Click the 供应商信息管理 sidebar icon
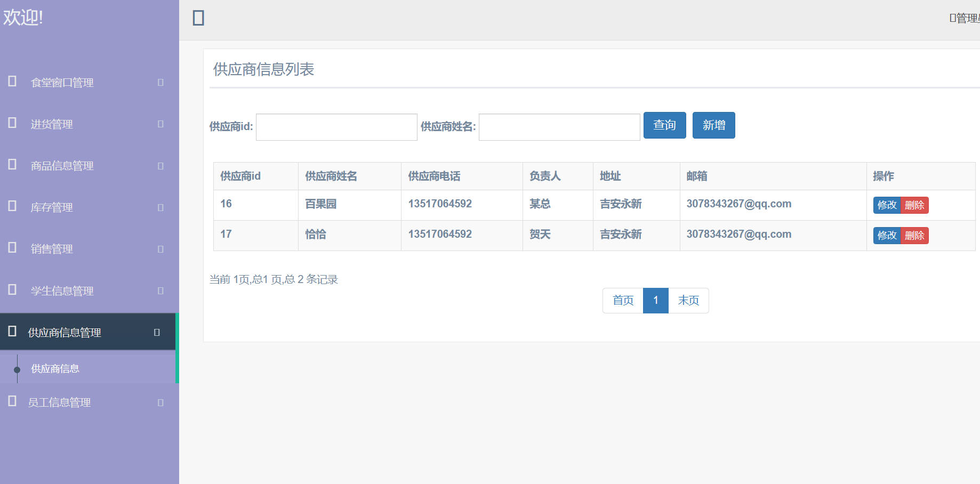Viewport: 980px width, 484px height. pos(12,332)
